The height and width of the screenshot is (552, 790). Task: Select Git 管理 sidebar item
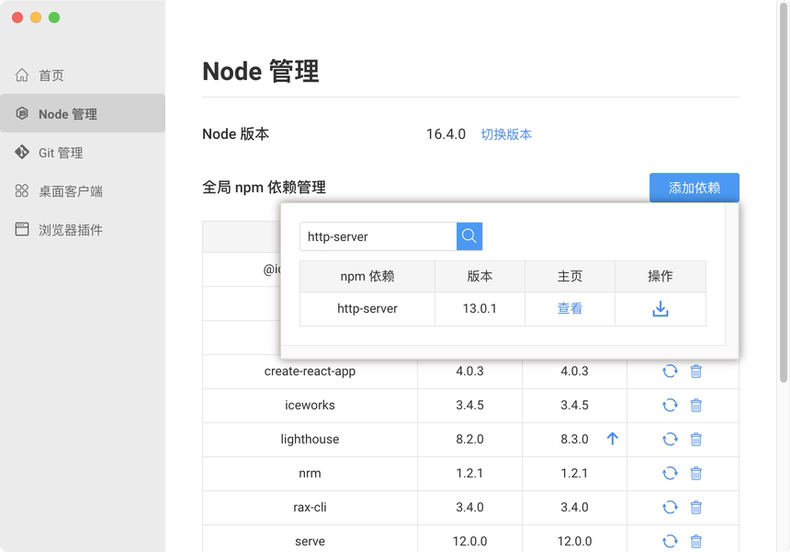coord(60,153)
